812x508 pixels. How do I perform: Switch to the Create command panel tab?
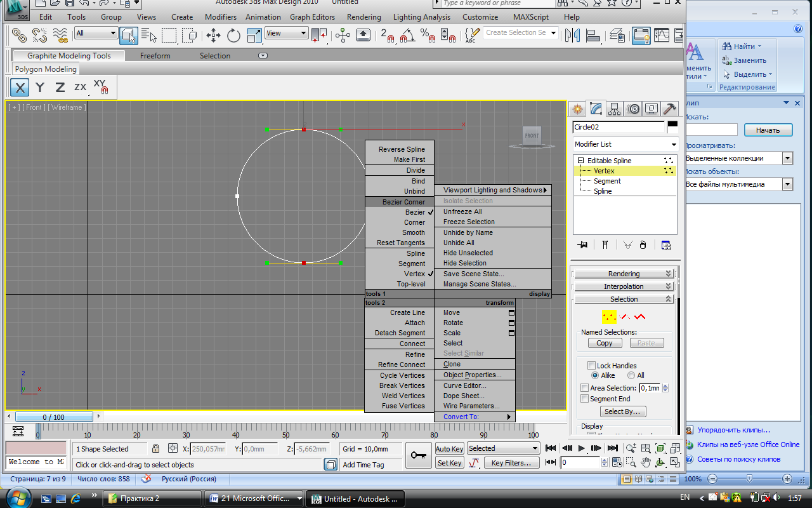(577, 109)
